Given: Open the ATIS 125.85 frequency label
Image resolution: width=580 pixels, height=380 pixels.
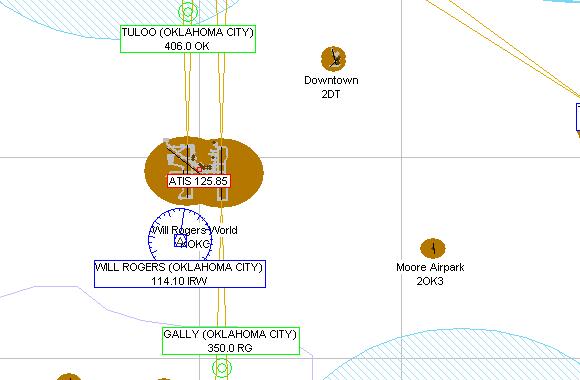Looking at the screenshot, I should [x=199, y=181].
